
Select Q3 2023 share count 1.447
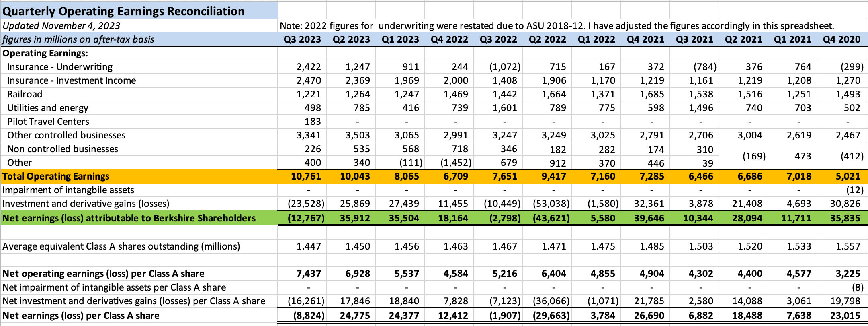(x=309, y=246)
